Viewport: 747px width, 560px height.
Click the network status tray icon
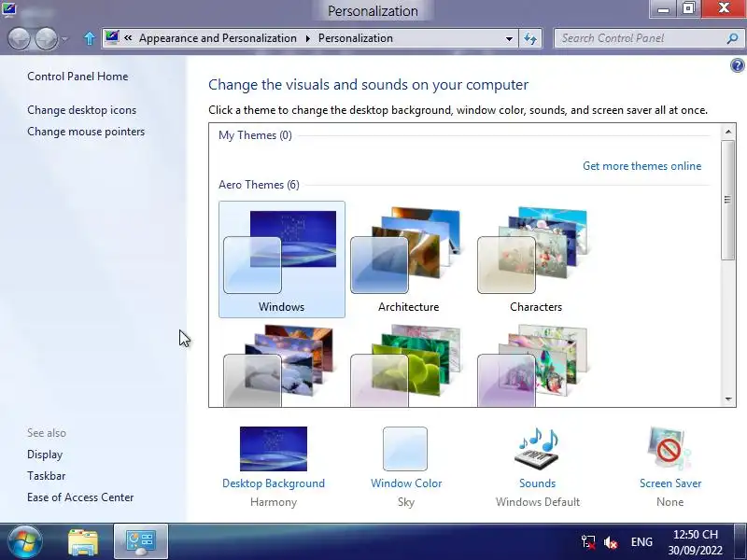point(588,542)
